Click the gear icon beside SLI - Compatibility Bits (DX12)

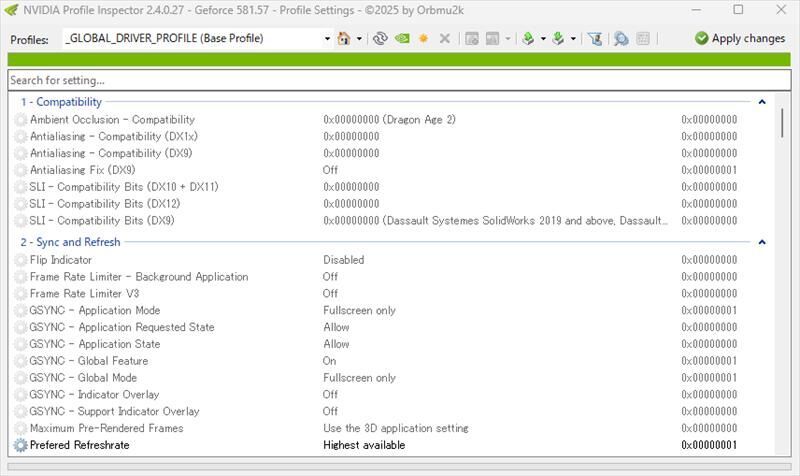(x=20, y=204)
